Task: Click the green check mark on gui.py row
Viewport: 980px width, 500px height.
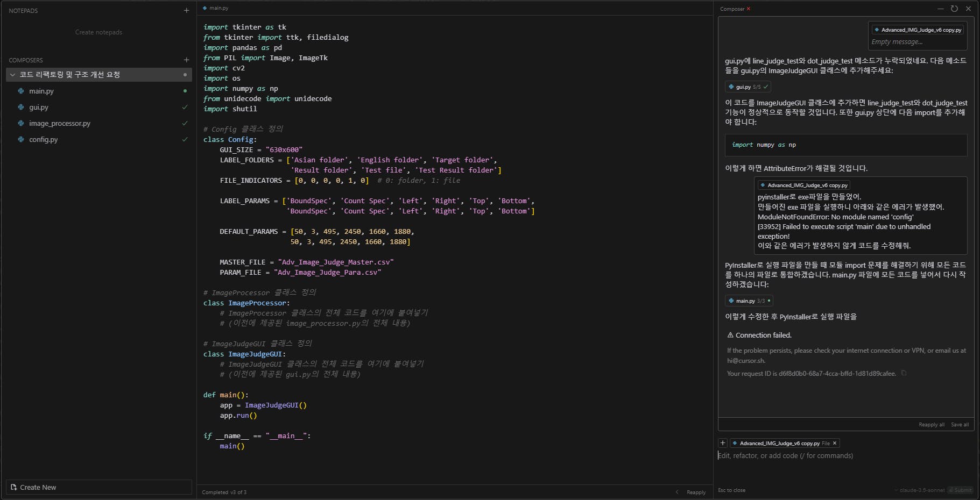Action: [x=185, y=107]
